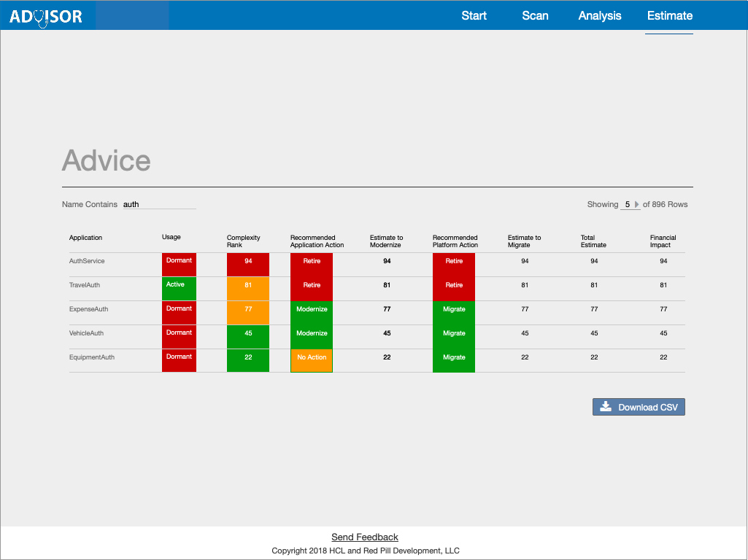Open the Send Feedback link

[x=365, y=537]
